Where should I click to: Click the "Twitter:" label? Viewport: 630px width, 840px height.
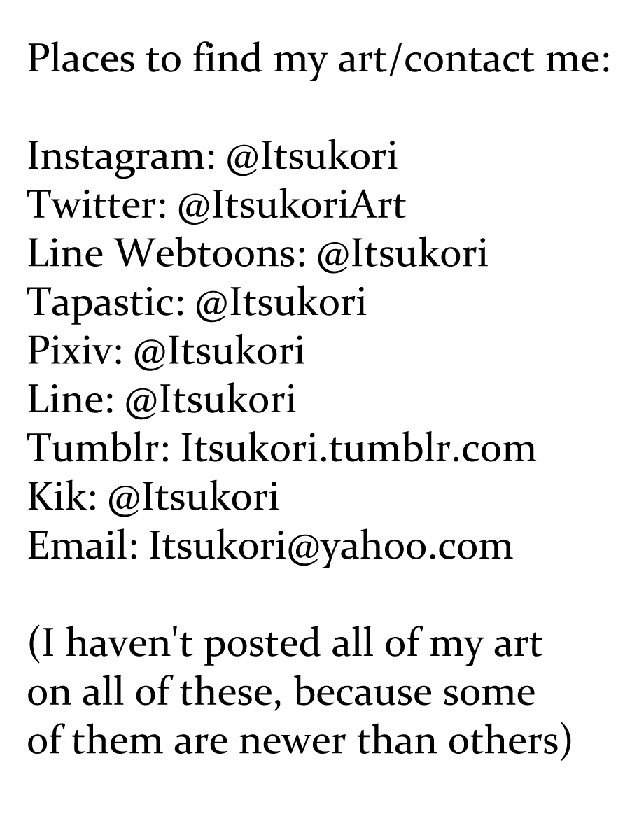[x=97, y=205]
